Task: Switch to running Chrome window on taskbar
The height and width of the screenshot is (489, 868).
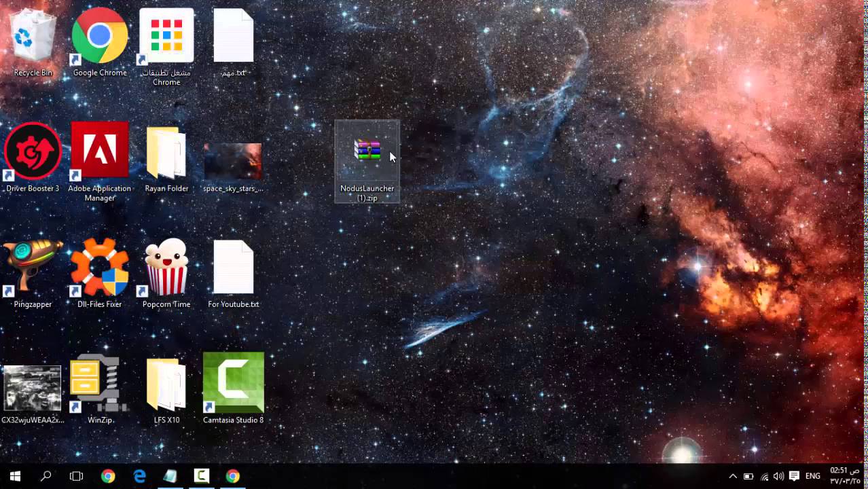Action: (x=233, y=476)
